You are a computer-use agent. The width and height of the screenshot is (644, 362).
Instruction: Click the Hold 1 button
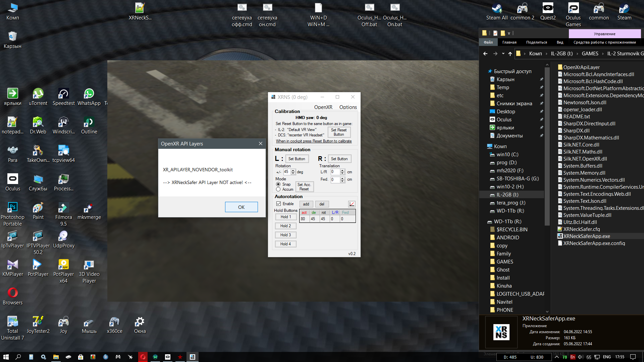coord(286,217)
